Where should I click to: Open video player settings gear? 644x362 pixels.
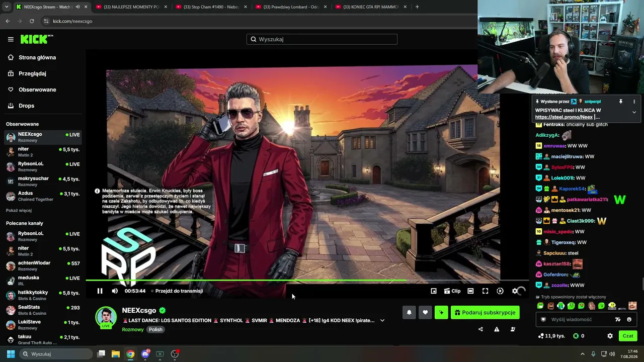pyautogui.click(x=515, y=291)
